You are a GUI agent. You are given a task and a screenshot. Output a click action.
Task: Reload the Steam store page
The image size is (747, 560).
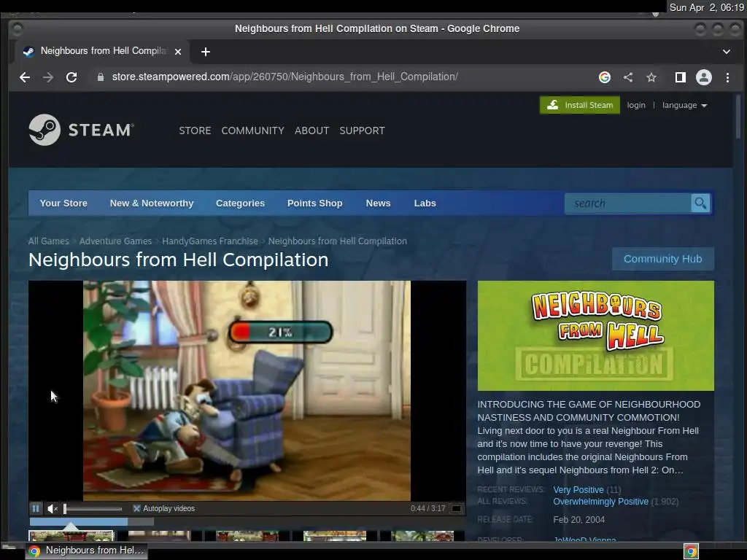click(71, 77)
